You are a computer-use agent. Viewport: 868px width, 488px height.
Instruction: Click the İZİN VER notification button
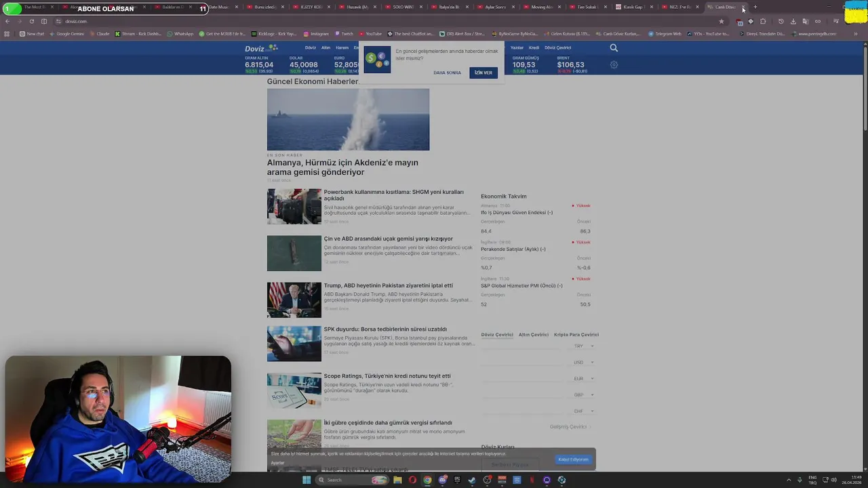click(x=484, y=73)
